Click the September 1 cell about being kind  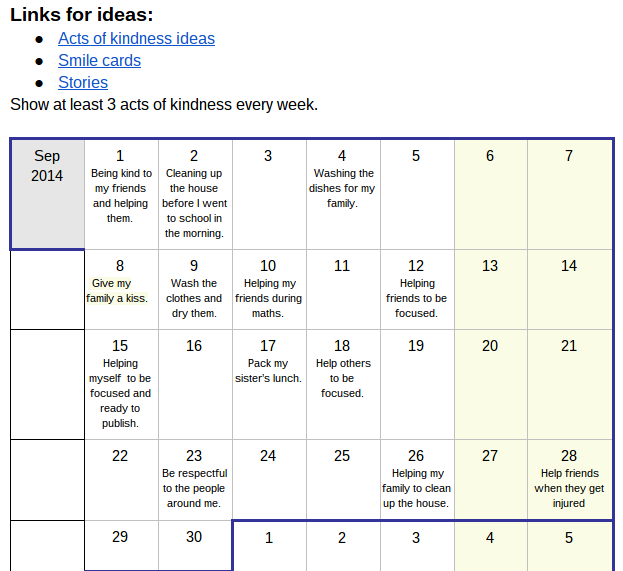pos(121,194)
